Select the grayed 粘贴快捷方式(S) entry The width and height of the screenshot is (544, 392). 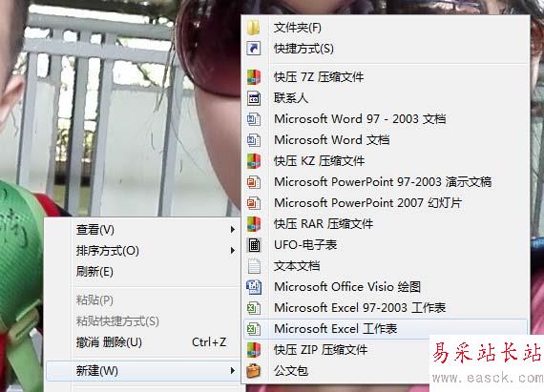click(x=142, y=321)
